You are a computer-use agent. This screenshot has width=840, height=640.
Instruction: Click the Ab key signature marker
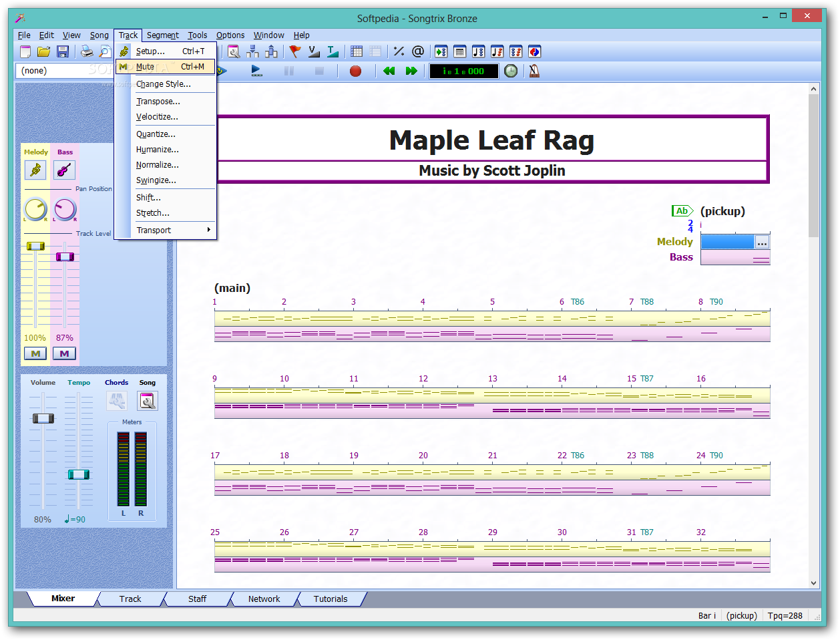click(682, 211)
